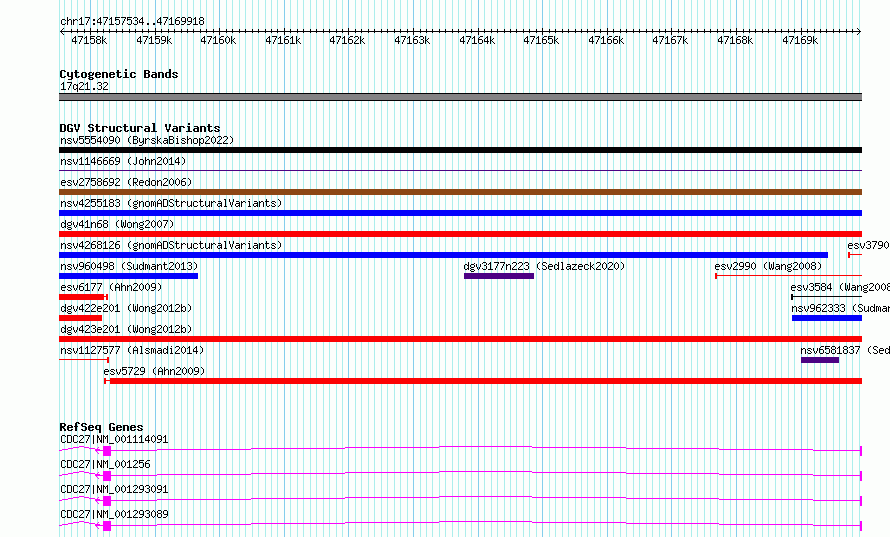Click the magenta exon box of NM_001293091
Viewport: 890px width, 537px height.
point(107,501)
